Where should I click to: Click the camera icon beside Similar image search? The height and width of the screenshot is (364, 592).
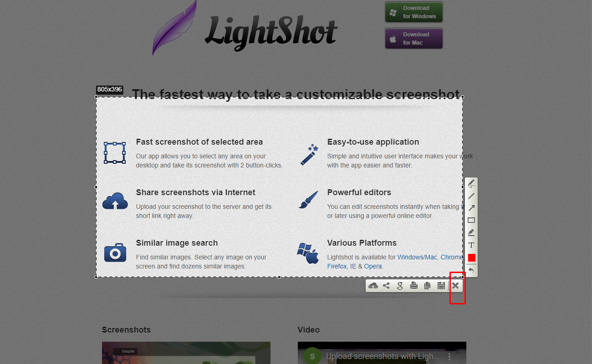(115, 252)
